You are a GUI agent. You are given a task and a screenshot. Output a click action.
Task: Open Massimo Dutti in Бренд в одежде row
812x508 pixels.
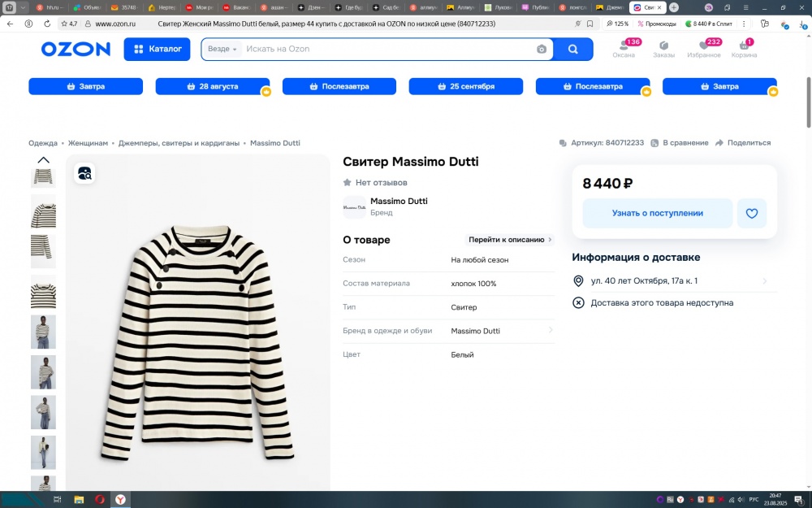pyautogui.click(x=475, y=331)
